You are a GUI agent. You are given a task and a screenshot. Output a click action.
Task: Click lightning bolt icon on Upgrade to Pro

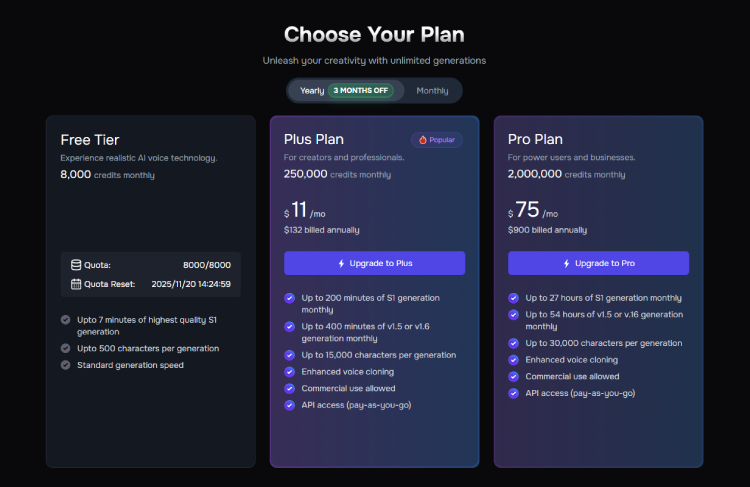(566, 263)
